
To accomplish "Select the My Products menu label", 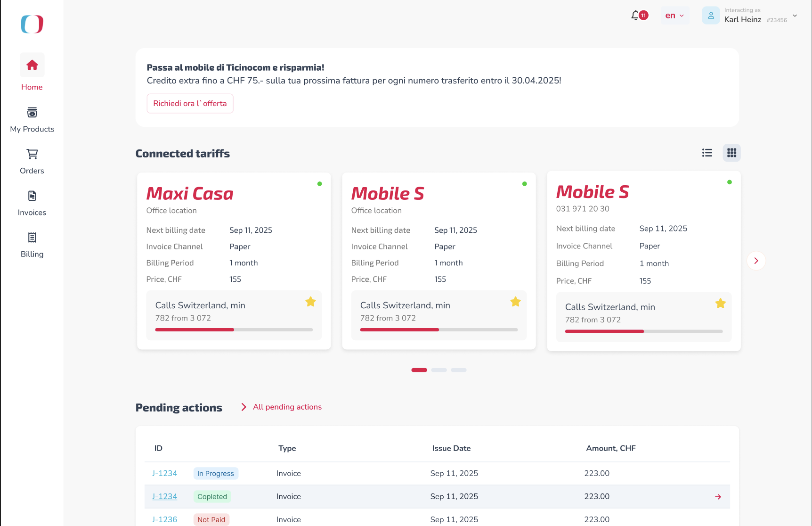I will coord(32,129).
